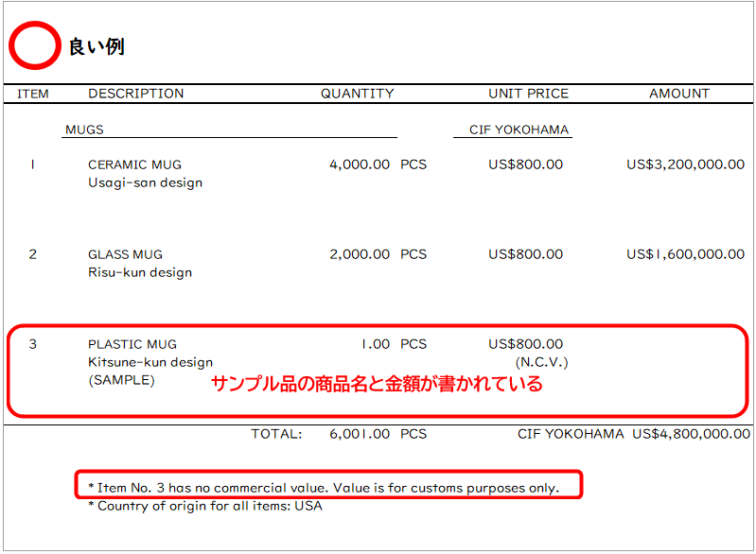This screenshot has width=756, height=554.
Task: Select the CERAMIC MUG item name
Action: (134, 164)
